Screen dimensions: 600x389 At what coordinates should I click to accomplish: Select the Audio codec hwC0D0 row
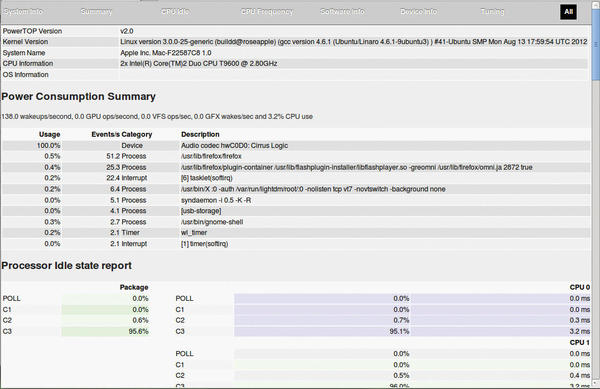pyautogui.click(x=296, y=145)
